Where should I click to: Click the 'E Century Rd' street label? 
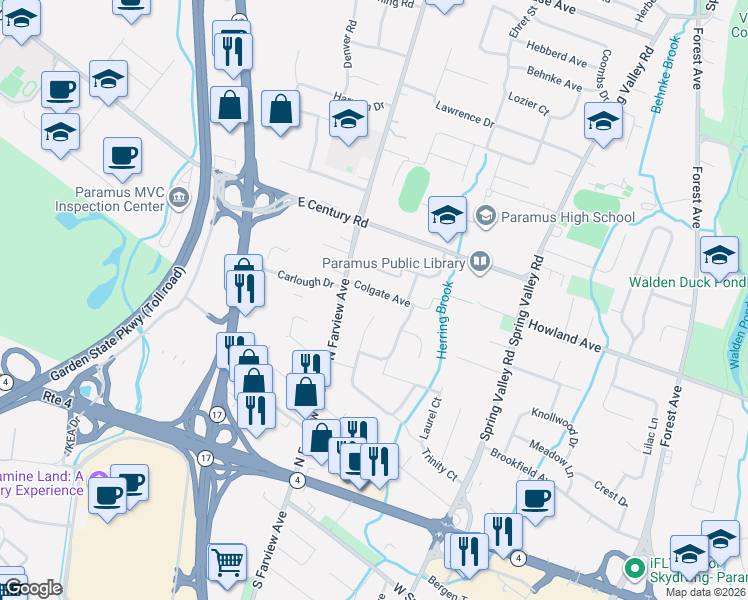pyautogui.click(x=333, y=212)
